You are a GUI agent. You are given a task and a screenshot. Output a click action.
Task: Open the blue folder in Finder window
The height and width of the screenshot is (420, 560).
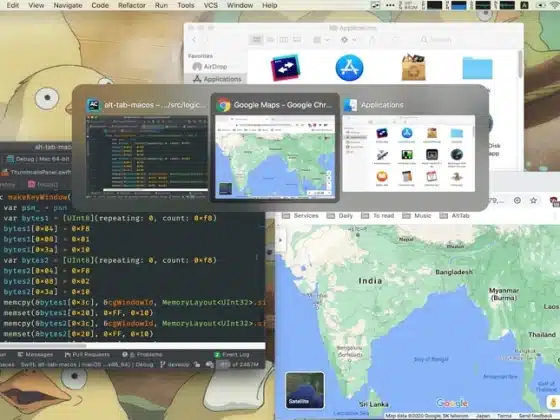pos(478,68)
